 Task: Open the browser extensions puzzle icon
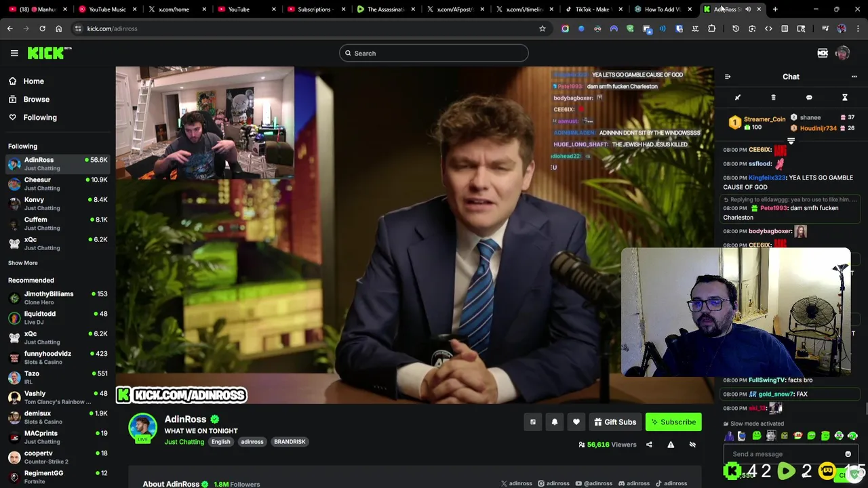pyautogui.click(x=711, y=28)
